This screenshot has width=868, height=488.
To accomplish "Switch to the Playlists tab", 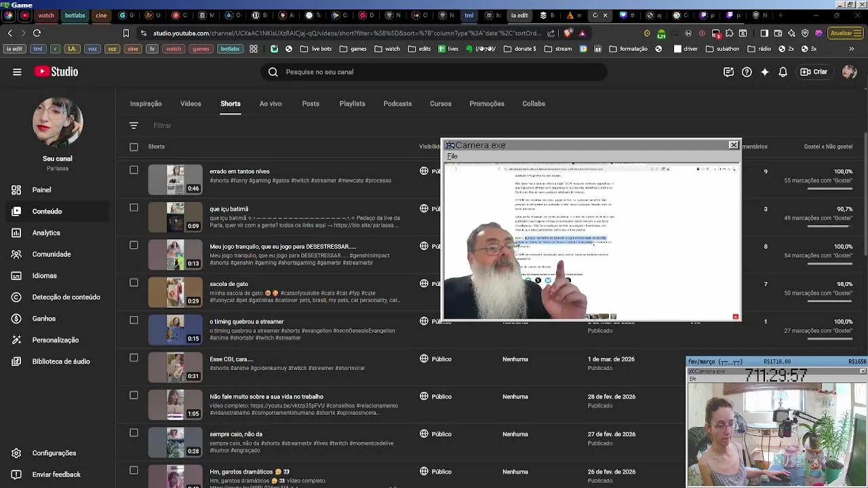I will pyautogui.click(x=352, y=104).
